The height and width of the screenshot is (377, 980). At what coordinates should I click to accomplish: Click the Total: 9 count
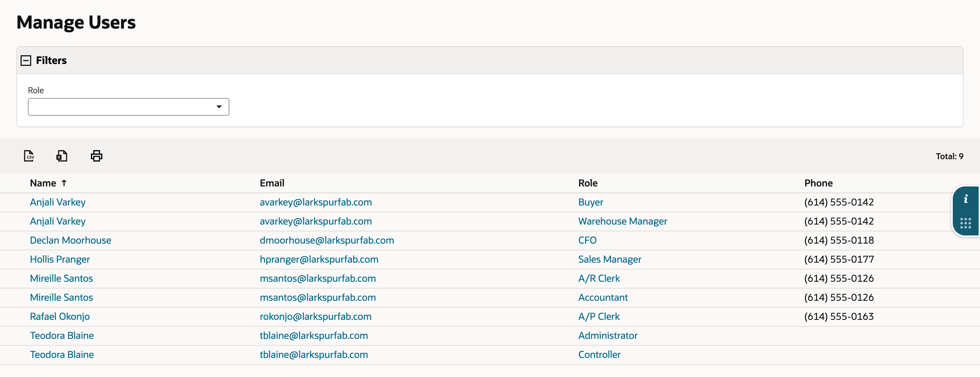pos(950,157)
